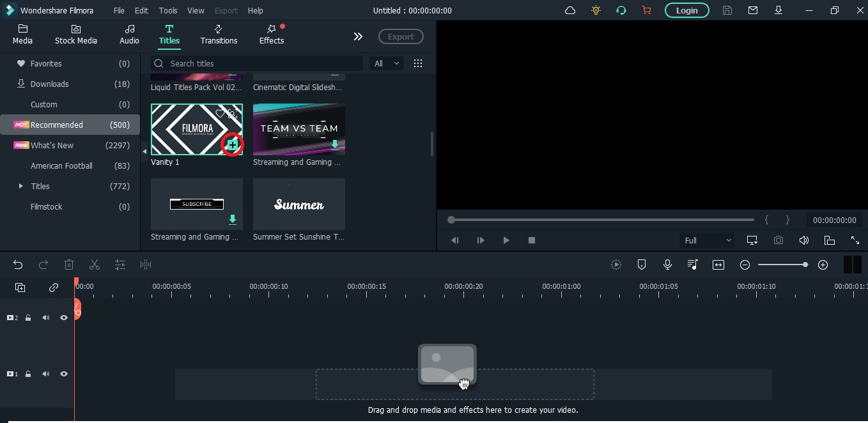Toggle the auto-link chain icon
This screenshot has width=868, height=423.
[x=54, y=288]
